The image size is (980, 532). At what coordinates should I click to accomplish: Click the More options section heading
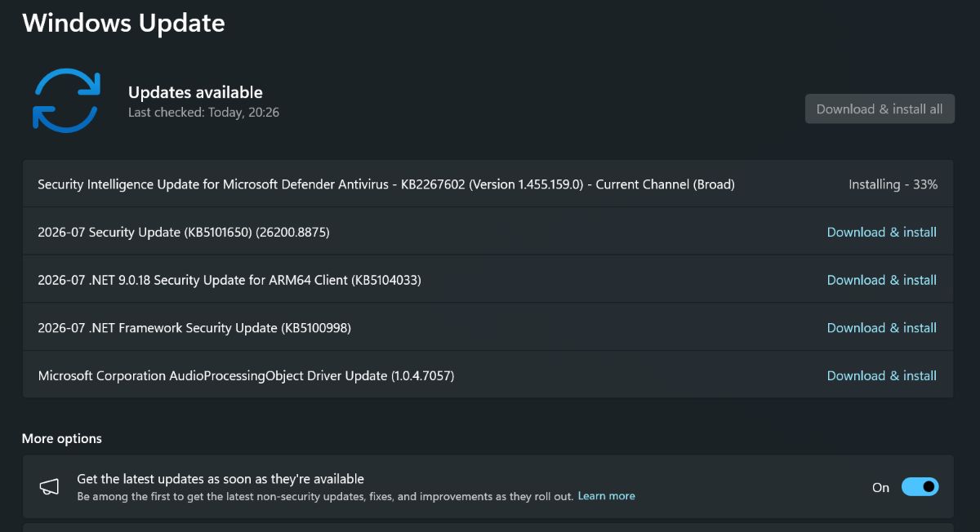62,439
